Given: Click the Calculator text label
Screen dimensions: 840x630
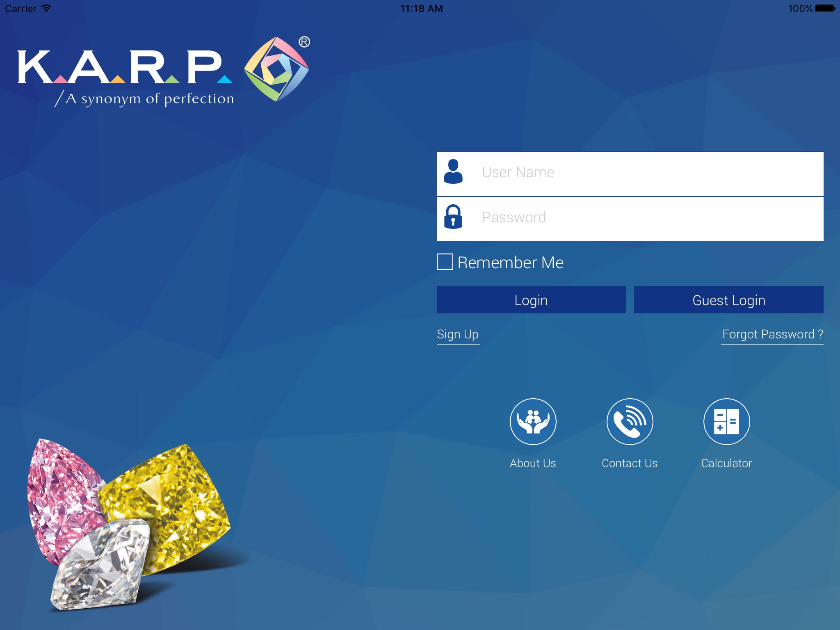Looking at the screenshot, I should tap(726, 463).
